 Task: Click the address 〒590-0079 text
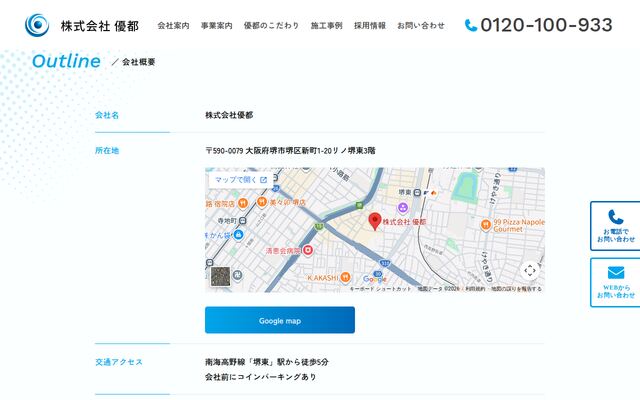pyautogui.click(x=290, y=151)
